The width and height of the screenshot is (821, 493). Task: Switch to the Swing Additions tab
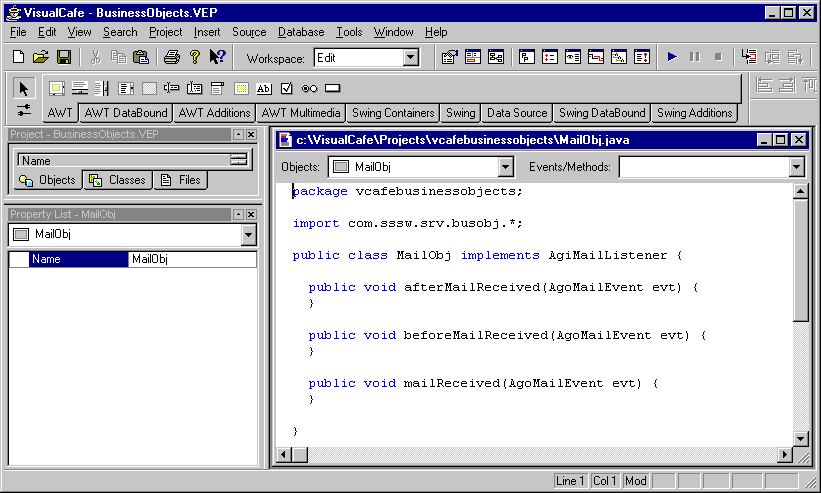[694, 113]
